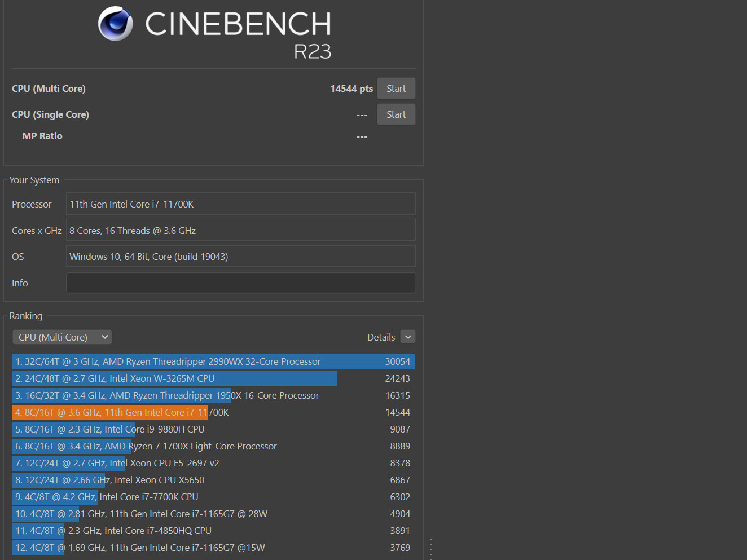Screen dimensions: 747x560
Task: Click score value 4904
Action: point(400,514)
